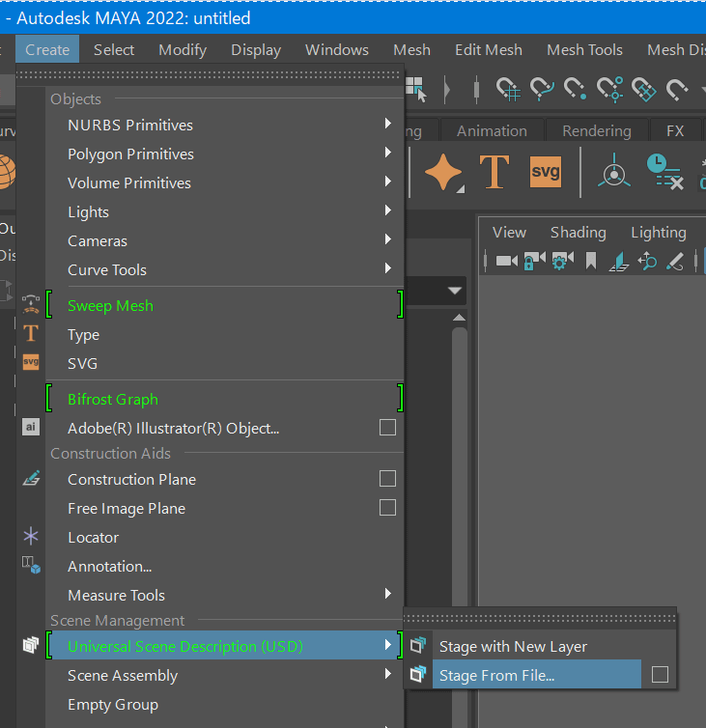
Task: Open the Windows menu
Action: (337, 49)
